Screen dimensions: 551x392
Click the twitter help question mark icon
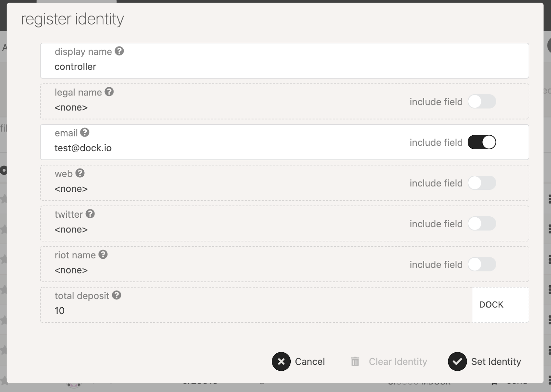pyautogui.click(x=90, y=214)
